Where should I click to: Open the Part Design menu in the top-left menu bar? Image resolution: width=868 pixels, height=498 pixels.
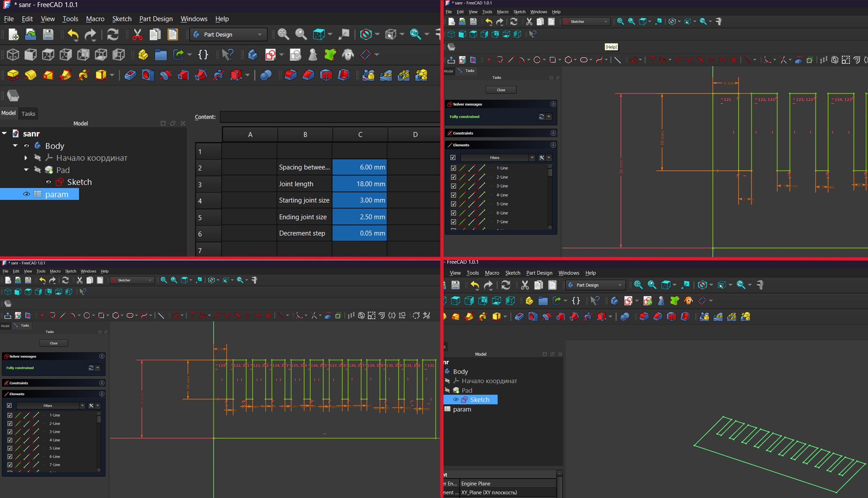156,19
